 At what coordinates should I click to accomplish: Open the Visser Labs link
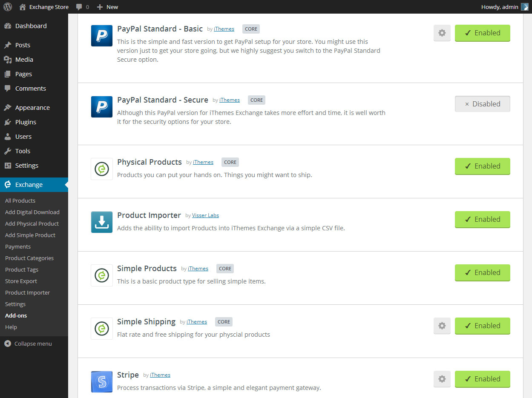pos(205,215)
